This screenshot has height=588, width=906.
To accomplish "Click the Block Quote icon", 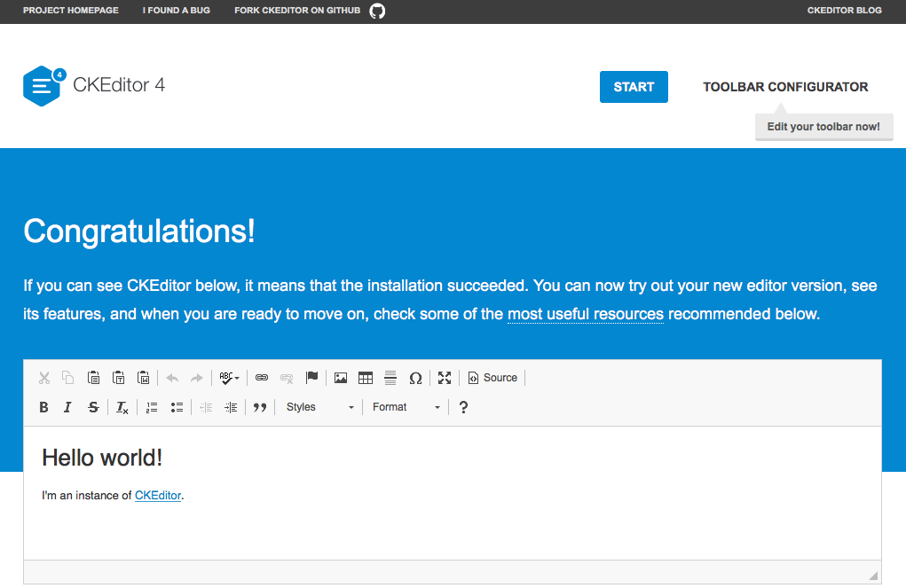I will click(x=259, y=407).
